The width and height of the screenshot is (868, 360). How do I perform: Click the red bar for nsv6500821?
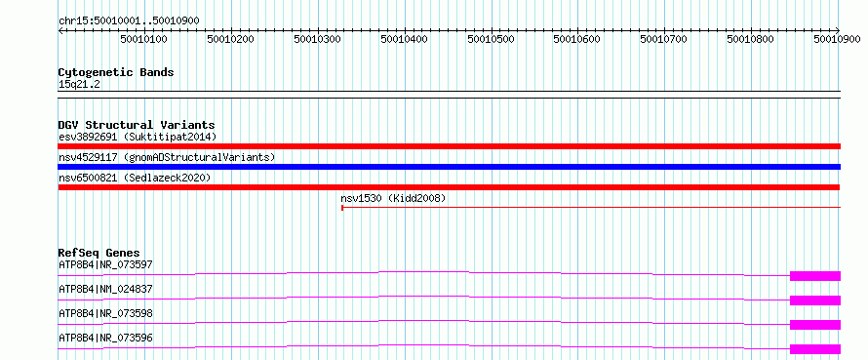[450, 187]
